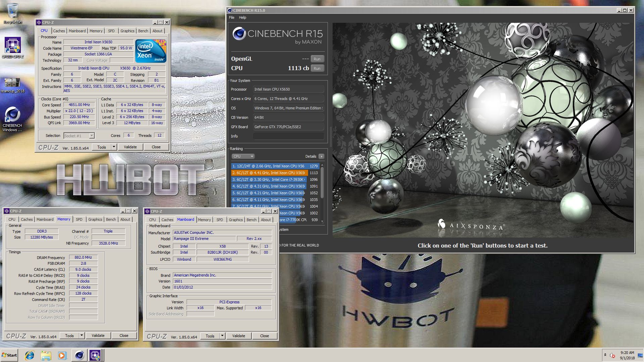The image size is (644, 362).
Task: Open Socket #1 selection dropdown
Action: pyautogui.click(x=92, y=136)
